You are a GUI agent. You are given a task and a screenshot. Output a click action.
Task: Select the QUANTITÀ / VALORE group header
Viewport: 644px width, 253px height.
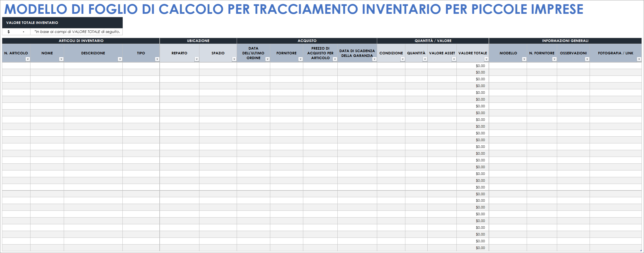[x=433, y=41]
